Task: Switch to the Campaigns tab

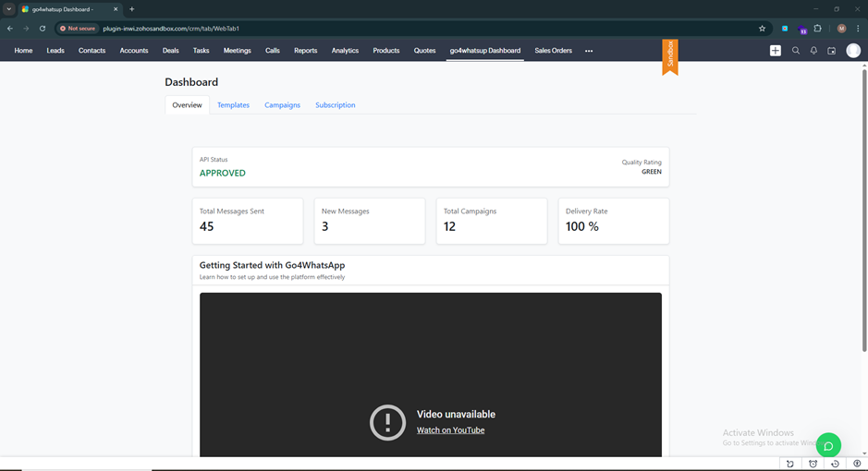Action: point(282,105)
